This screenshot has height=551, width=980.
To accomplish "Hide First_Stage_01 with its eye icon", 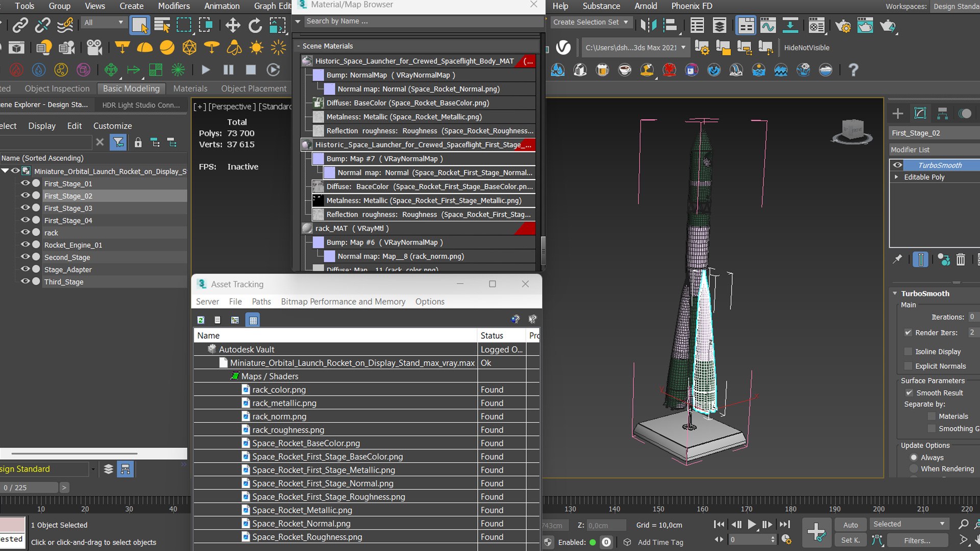I will [x=25, y=183].
